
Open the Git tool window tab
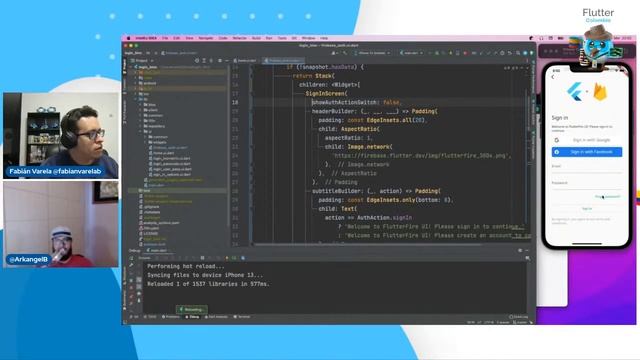click(134, 317)
